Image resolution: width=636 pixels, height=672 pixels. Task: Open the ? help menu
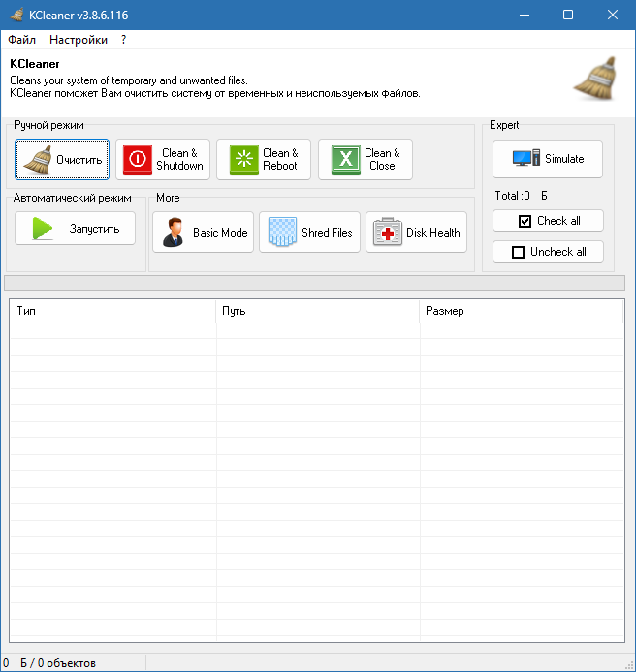click(x=123, y=40)
